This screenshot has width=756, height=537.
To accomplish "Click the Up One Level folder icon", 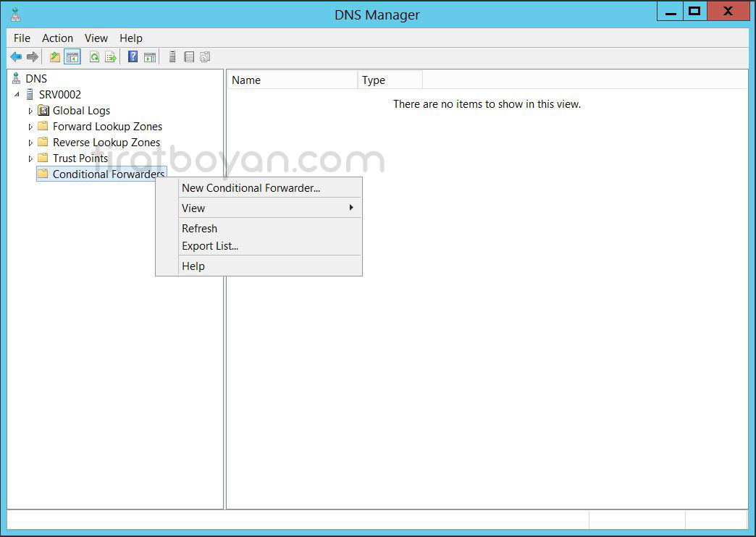I will (x=55, y=57).
